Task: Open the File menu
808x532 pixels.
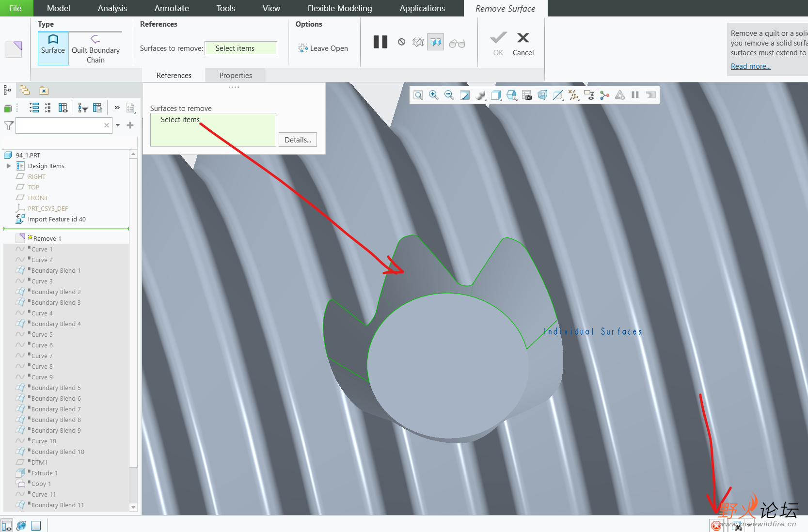Action: click(15, 8)
